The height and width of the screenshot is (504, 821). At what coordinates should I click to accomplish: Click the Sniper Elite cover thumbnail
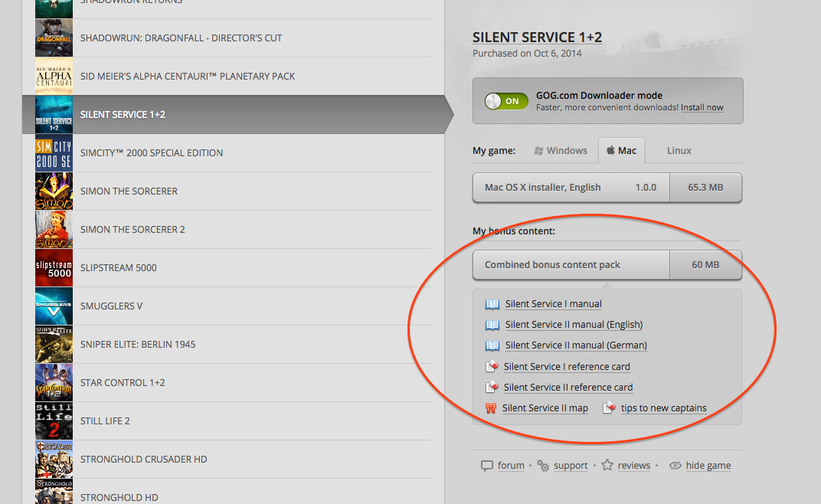click(54, 344)
